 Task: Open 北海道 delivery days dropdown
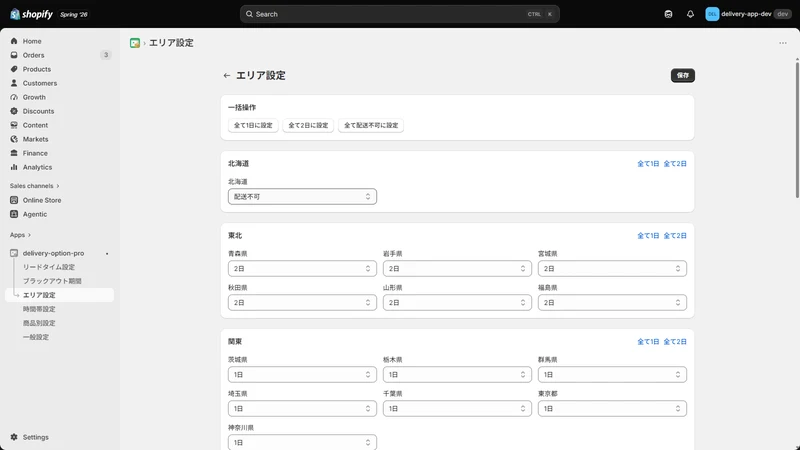pyautogui.click(x=302, y=196)
